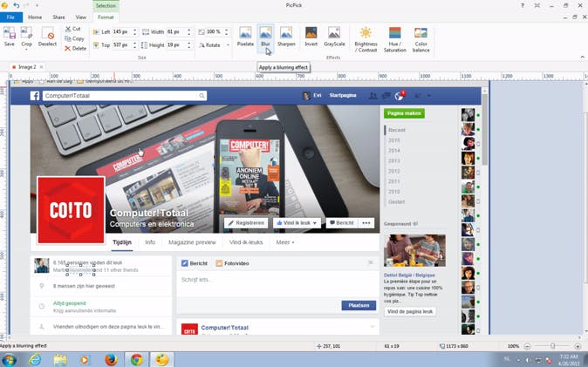The image size is (588, 367).
Task: Open Windows Explorer folder in taskbar
Action: pyautogui.click(x=60, y=360)
